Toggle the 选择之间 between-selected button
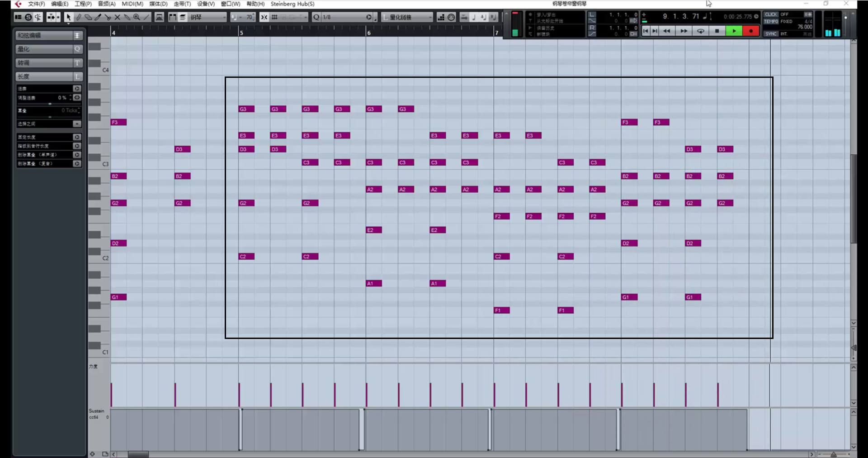 pos(77,124)
